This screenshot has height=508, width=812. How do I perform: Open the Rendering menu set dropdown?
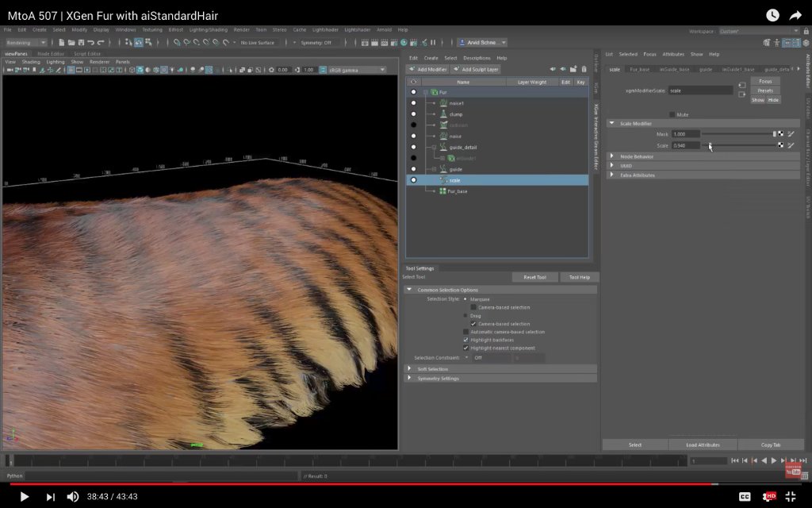click(x=26, y=43)
